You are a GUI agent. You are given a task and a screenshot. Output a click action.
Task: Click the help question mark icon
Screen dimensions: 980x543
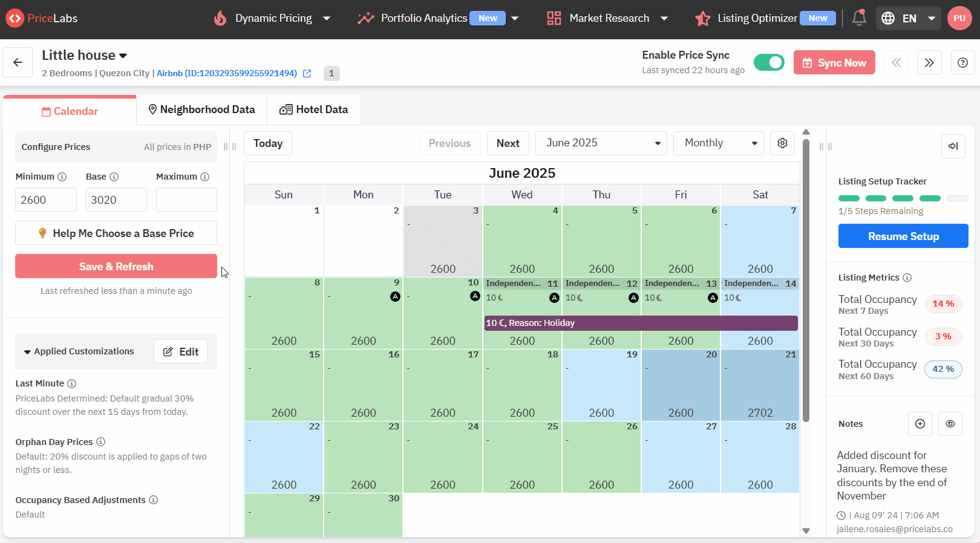tap(962, 62)
